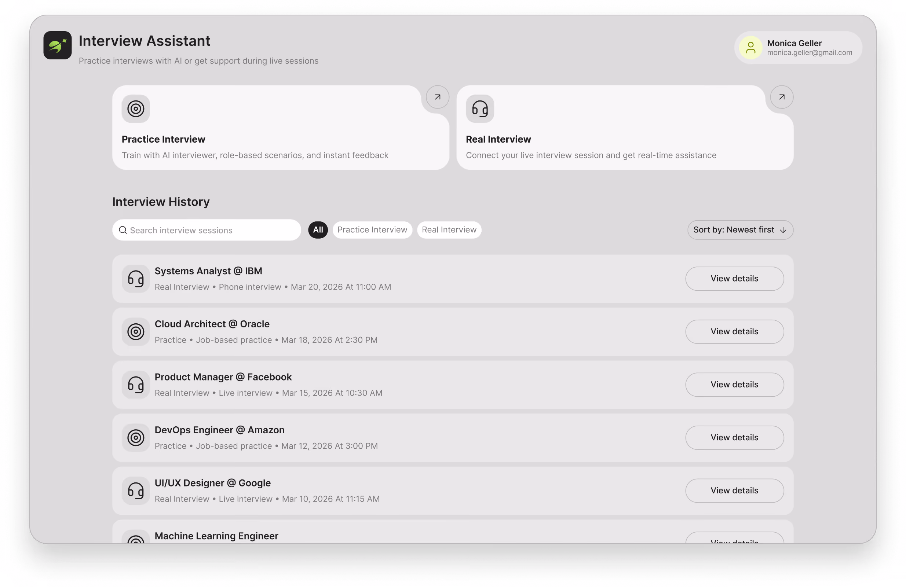Click target icon on DevOps Engineer row
This screenshot has width=906, height=588.
pos(135,438)
